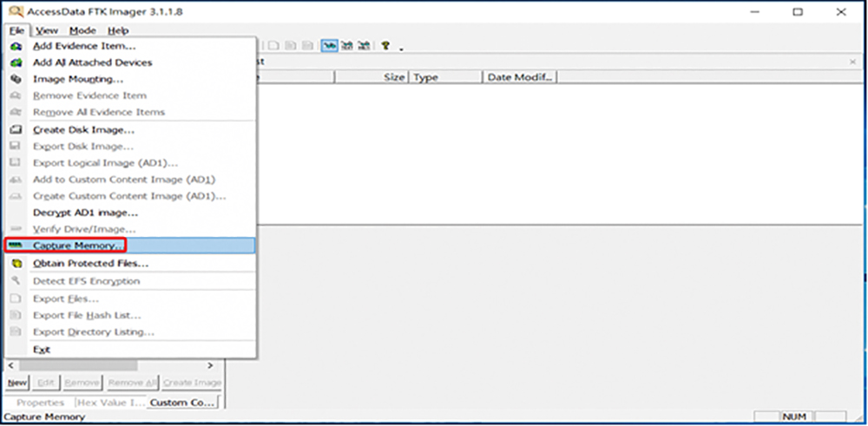Select Export Logical Image (AD1)
Screen dimensions: 868x426
tap(130, 163)
